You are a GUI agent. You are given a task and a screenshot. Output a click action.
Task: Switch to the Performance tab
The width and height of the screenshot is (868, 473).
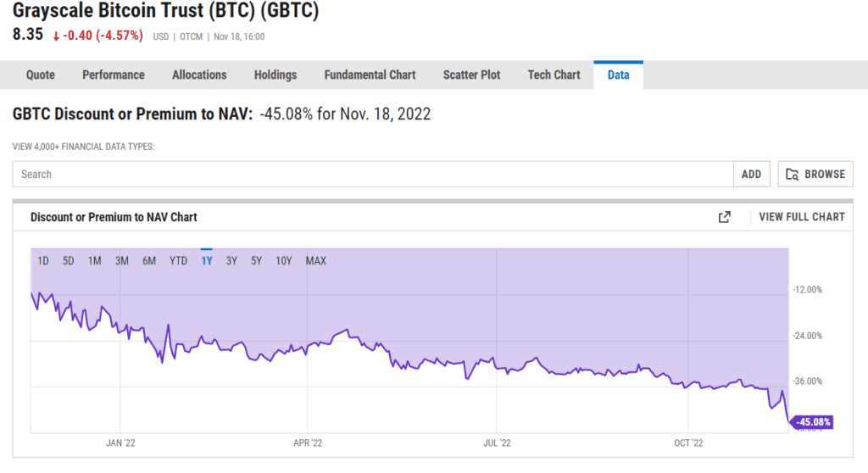coord(114,75)
